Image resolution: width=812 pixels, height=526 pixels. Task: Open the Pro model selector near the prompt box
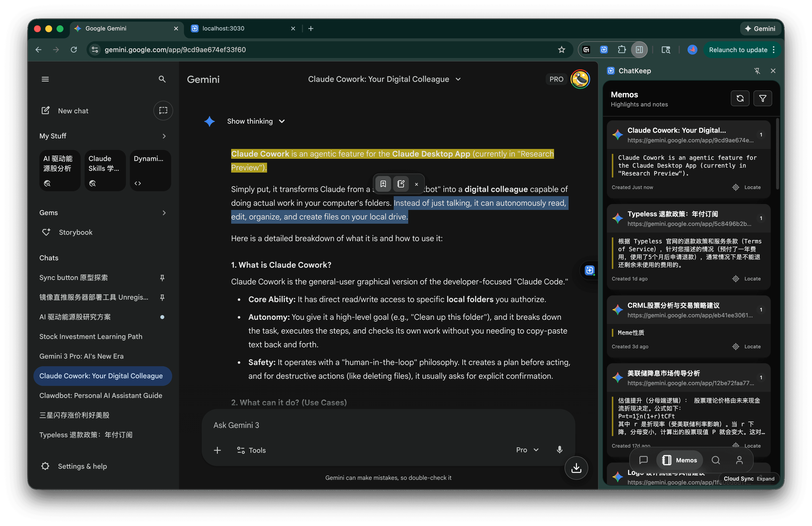tap(526, 450)
